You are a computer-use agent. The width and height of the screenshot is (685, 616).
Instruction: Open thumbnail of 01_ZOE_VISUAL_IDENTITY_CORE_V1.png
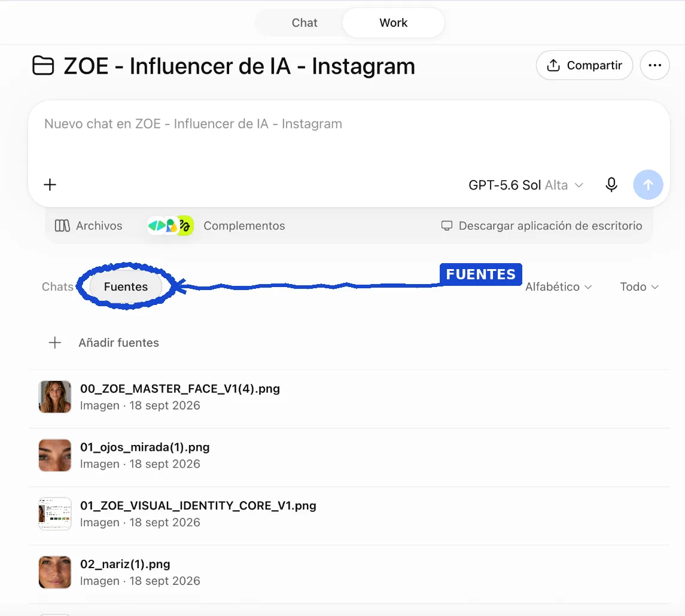point(54,514)
